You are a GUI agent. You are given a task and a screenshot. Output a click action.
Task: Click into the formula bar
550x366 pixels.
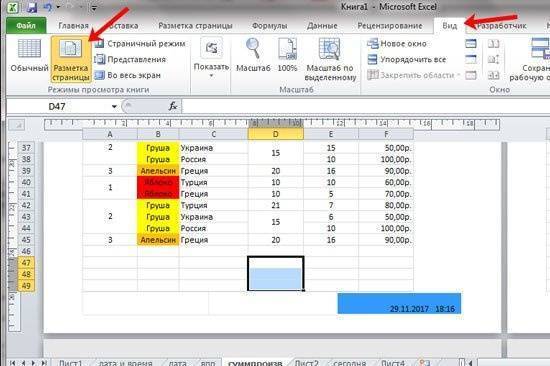tap(365, 106)
